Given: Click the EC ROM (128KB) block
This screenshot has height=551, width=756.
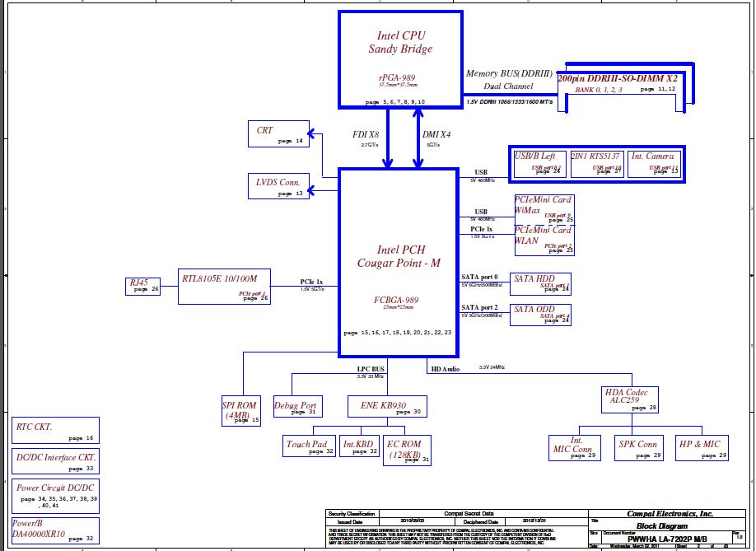Looking at the screenshot, I should (406, 449).
